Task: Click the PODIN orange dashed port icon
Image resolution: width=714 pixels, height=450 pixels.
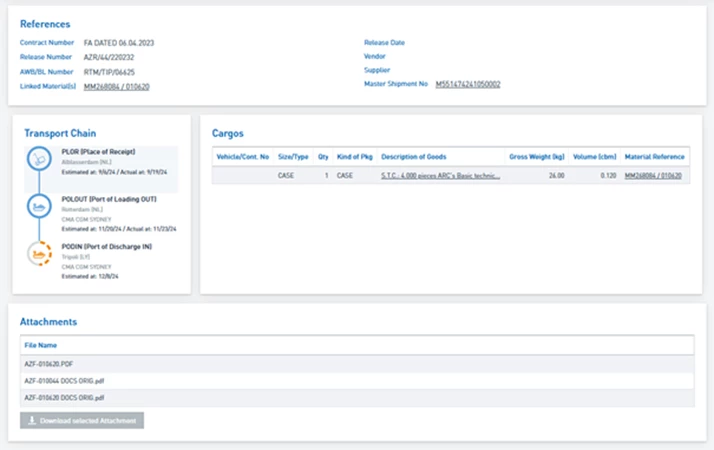Action: click(39, 255)
